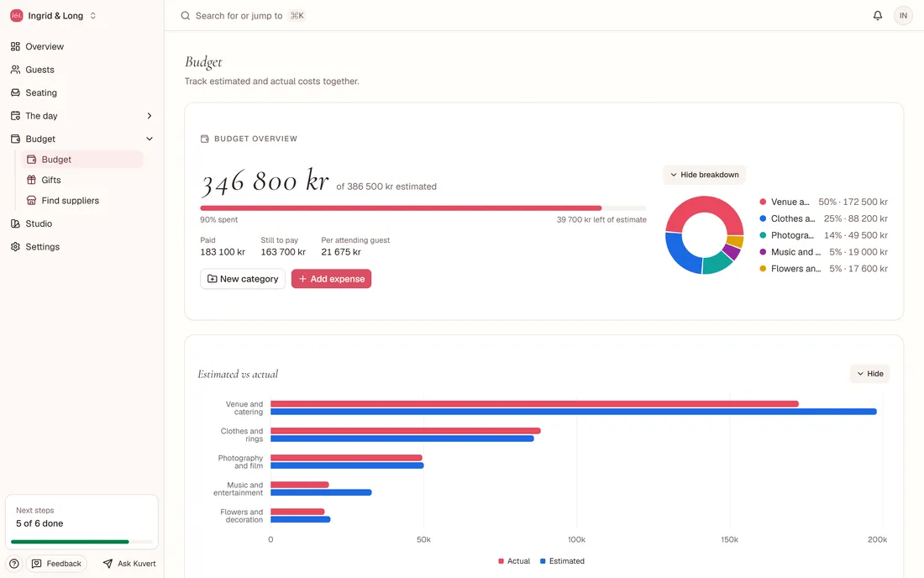Open notifications bell
The width and height of the screenshot is (924, 578).
(878, 16)
